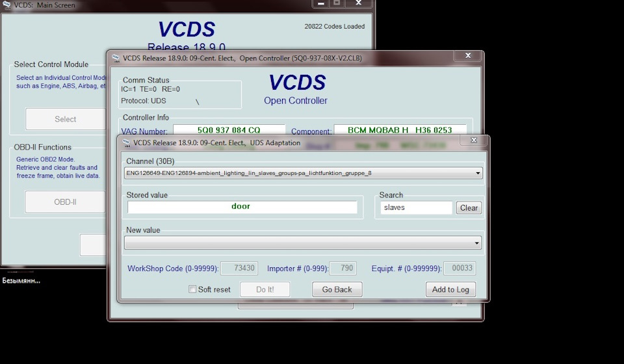This screenshot has height=364, width=624.
Task: Click the Protocol: UDS status text
Action: pyautogui.click(x=143, y=101)
